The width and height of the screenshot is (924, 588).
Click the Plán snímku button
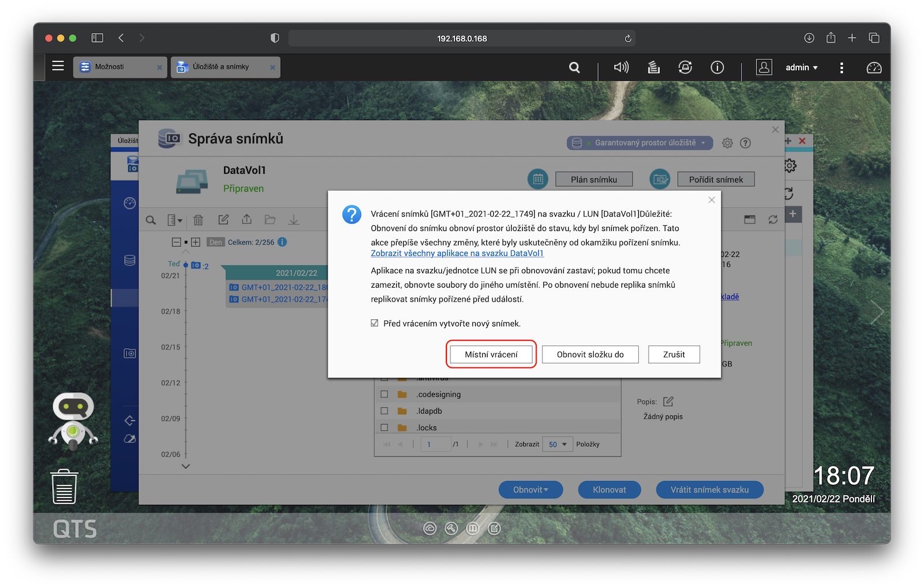594,179
